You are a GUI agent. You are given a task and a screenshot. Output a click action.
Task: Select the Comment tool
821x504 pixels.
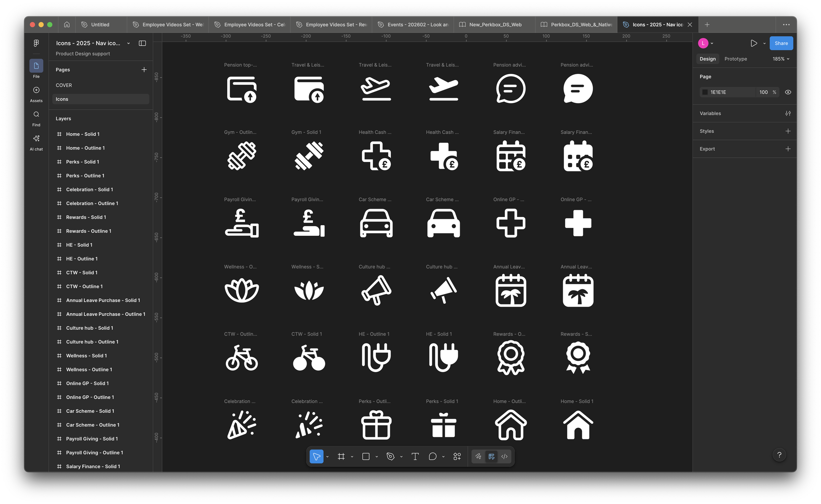432,456
